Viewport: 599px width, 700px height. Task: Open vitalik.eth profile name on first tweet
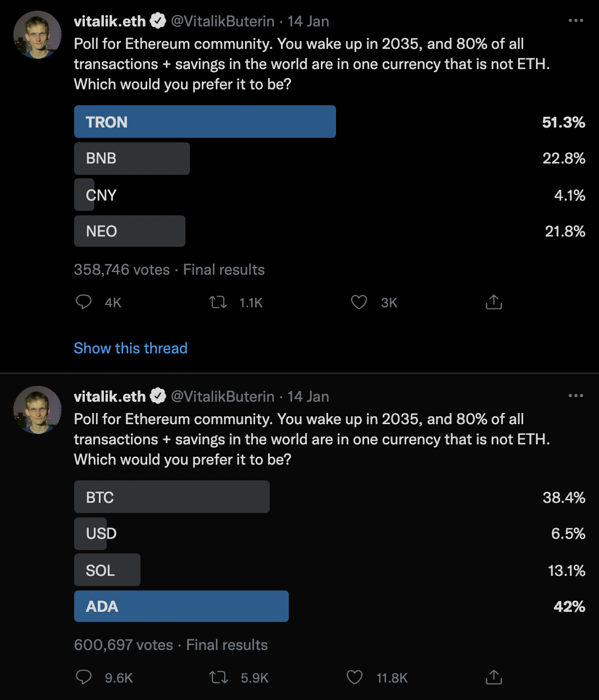(110, 21)
